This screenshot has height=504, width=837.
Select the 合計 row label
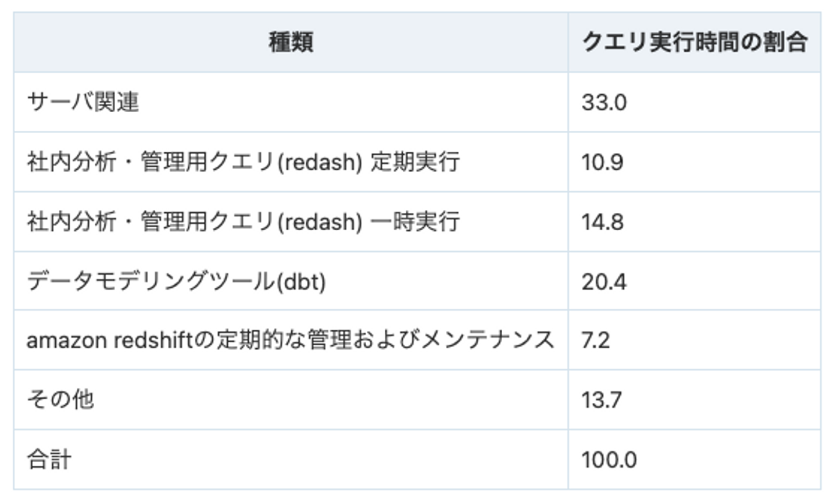pyautogui.click(x=49, y=460)
